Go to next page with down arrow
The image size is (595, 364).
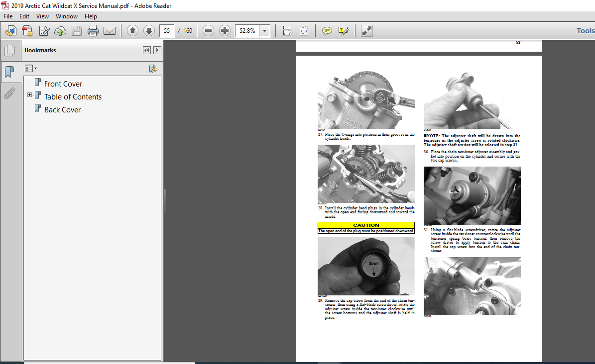[149, 31]
